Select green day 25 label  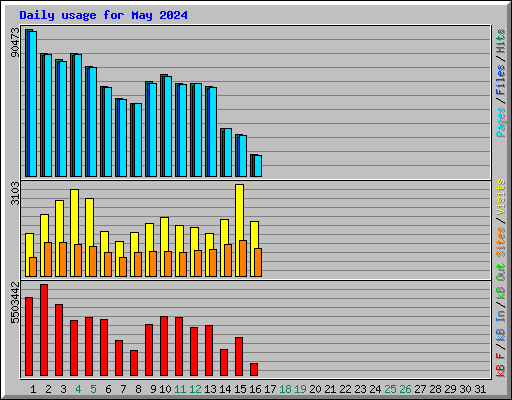point(390,389)
